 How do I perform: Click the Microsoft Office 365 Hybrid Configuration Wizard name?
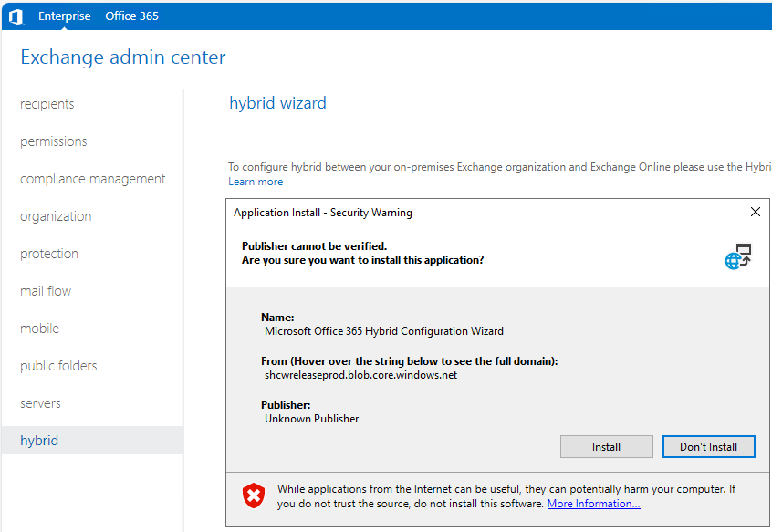[384, 331]
